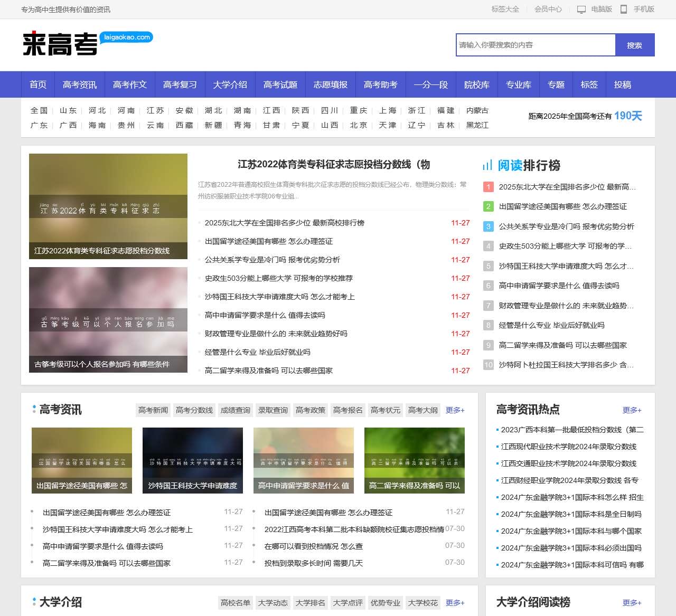Click the section icon before 高考资讯 heading
The image size is (676, 616).
(x=33, y=410)
